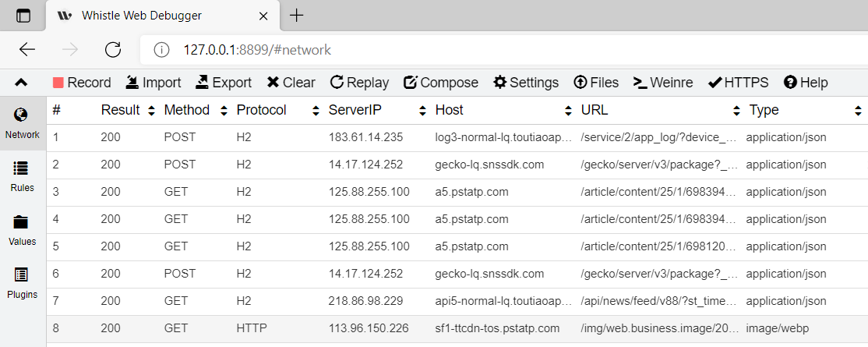Open the Weinre debugger menu
Screen dimensions: 868x347
tap(663, 83)
